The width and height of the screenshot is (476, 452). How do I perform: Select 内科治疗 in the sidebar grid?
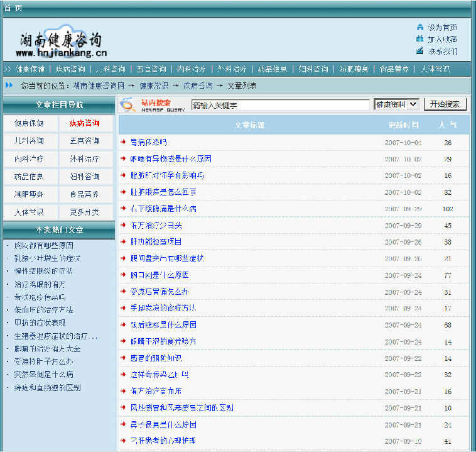[29, 158]
